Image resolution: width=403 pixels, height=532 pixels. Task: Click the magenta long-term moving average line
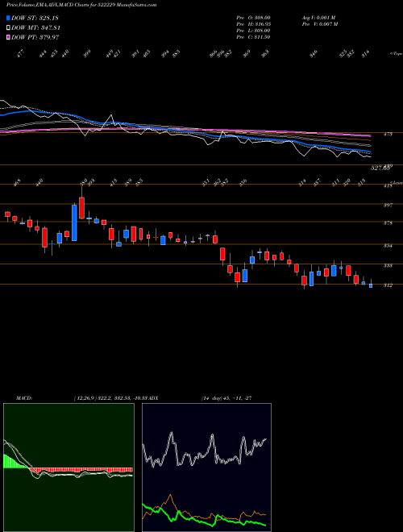(x=186, y=129)
